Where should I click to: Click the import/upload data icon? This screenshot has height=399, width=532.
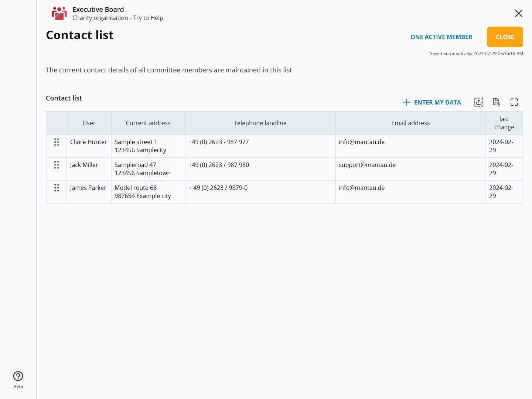(478, 102)
